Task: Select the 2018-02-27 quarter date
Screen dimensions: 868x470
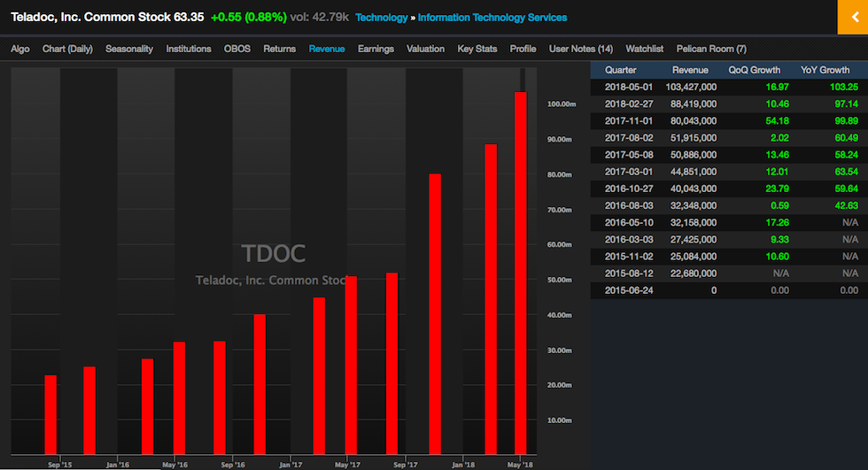Action: tap(629, 104)
